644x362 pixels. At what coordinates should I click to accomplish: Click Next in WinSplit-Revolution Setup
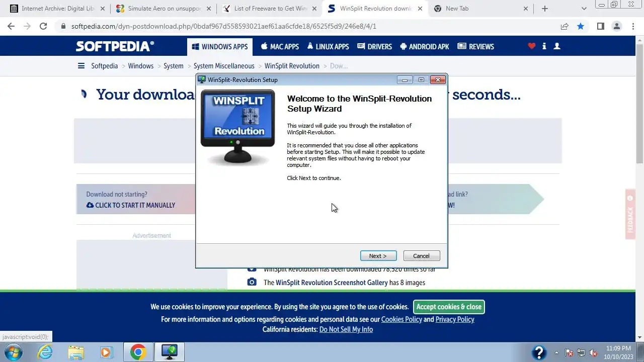coord(378,256)
